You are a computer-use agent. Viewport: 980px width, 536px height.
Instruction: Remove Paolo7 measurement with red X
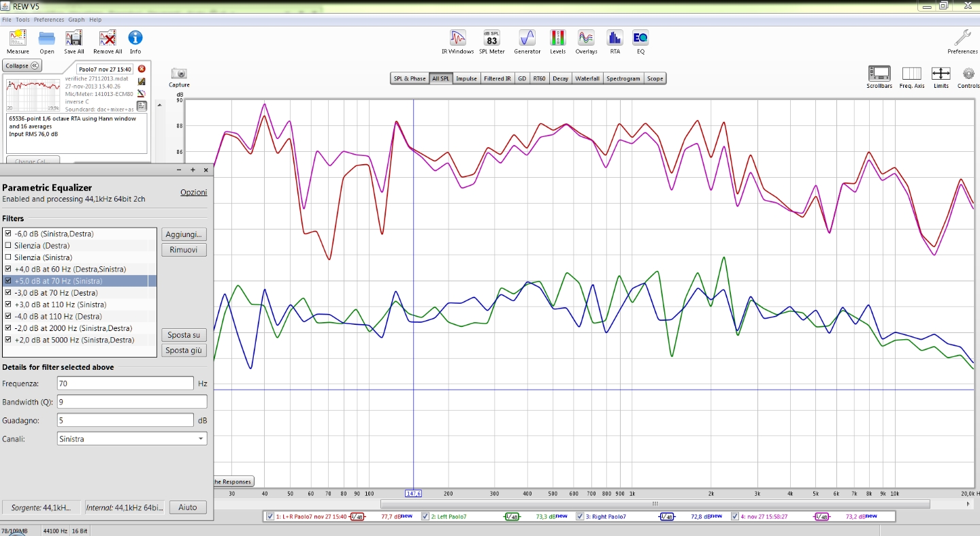pos(142,69)
